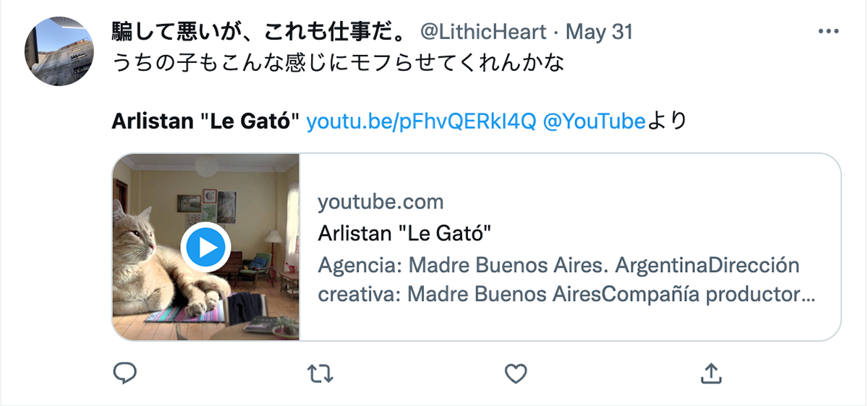
Task: Play the Arlistan Le Gató video
Action: tap(206, 248)
